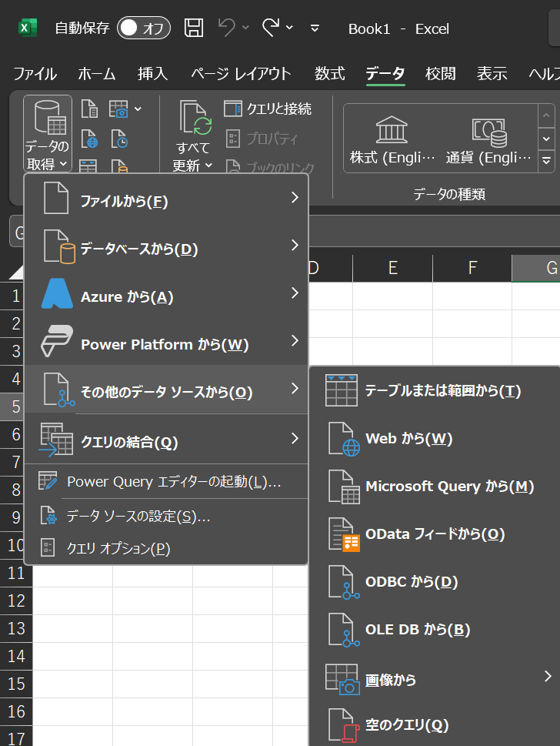Choose the 通貨 (English) data type
The width and height of the screenshot is (560, 746).
488,140
